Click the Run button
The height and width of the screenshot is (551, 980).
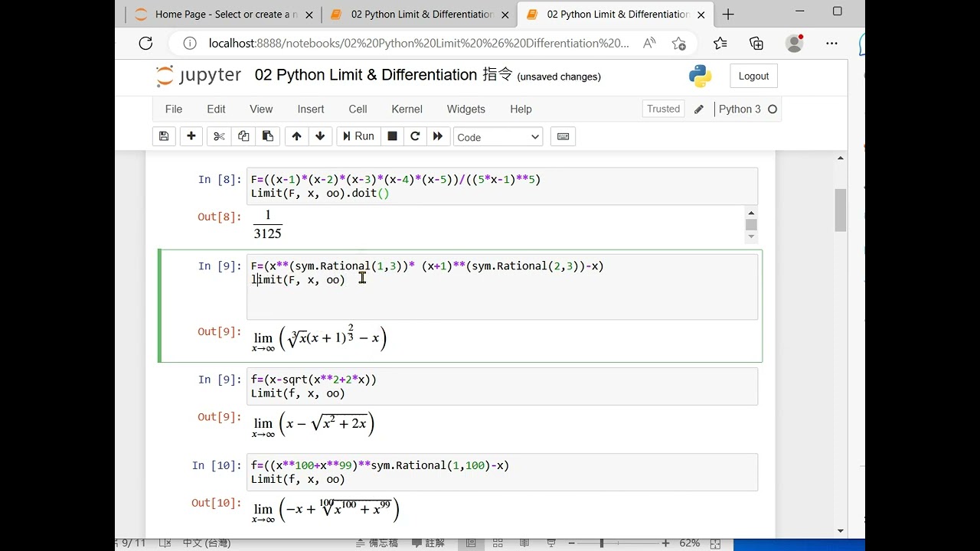(x=357, y=136)
